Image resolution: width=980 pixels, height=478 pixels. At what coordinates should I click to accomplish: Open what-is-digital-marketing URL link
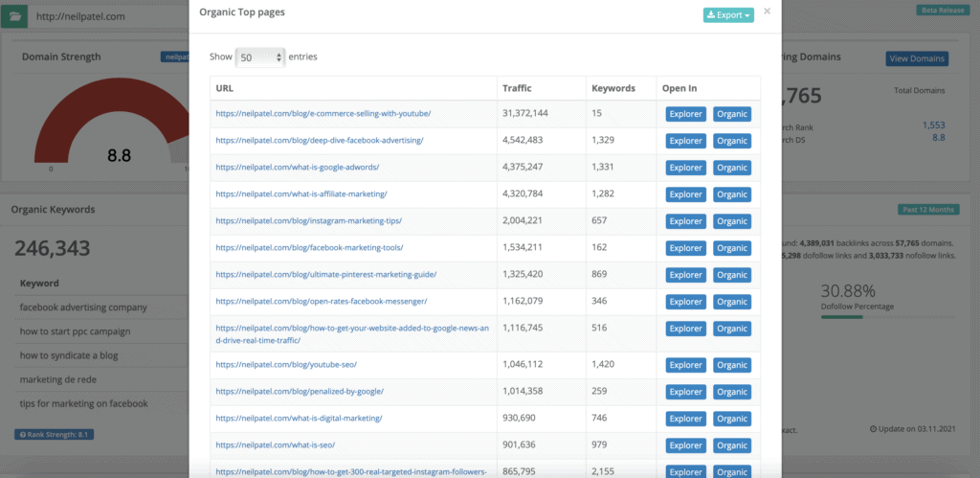(299, 418)
